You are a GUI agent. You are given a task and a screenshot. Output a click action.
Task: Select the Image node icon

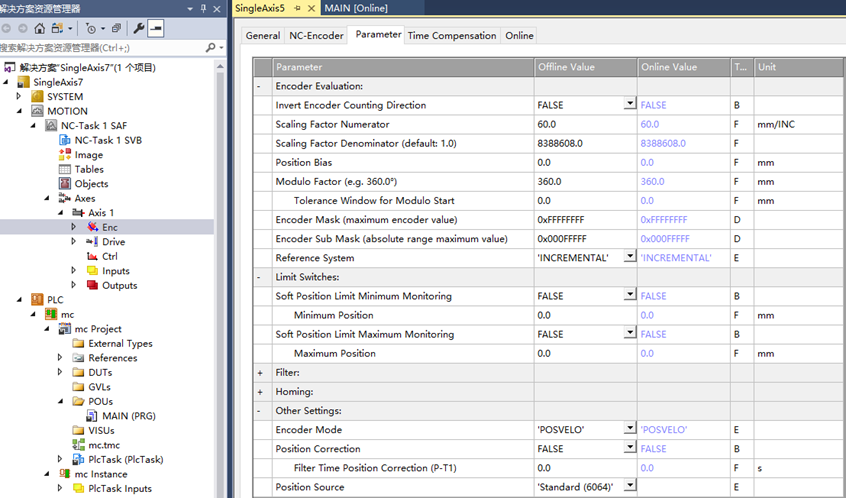click(x=65, y=155)
